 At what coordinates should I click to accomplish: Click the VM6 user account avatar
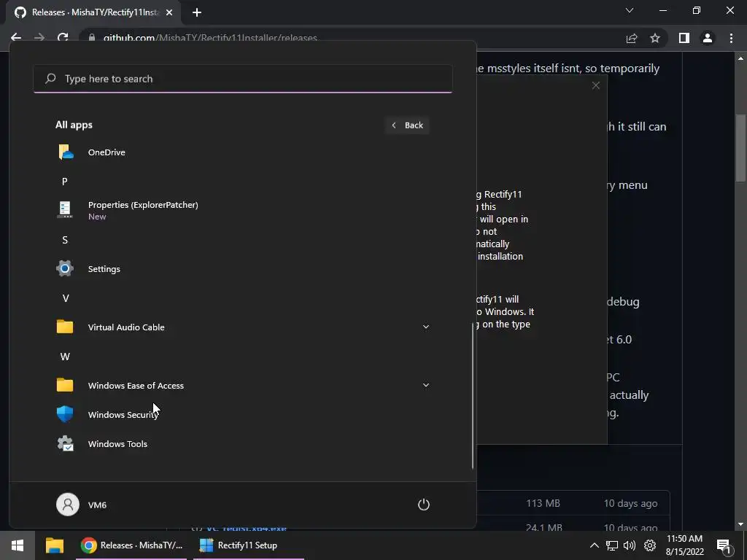pos(68,505)
